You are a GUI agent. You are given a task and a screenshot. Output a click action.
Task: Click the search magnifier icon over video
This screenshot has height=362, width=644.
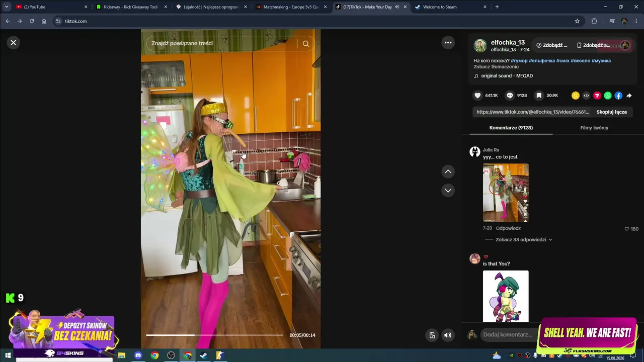pos(306,43)
